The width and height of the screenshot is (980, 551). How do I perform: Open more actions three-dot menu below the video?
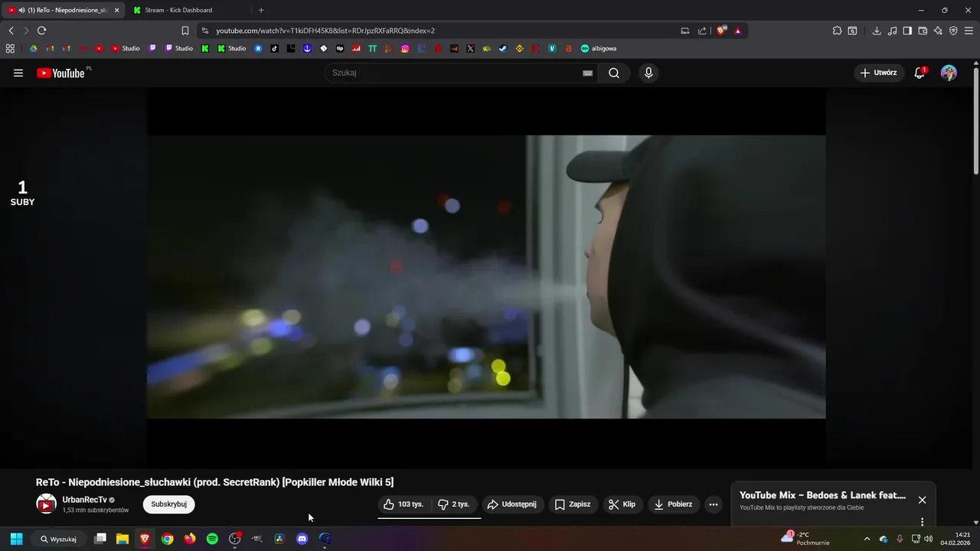[x=714, y=504]
